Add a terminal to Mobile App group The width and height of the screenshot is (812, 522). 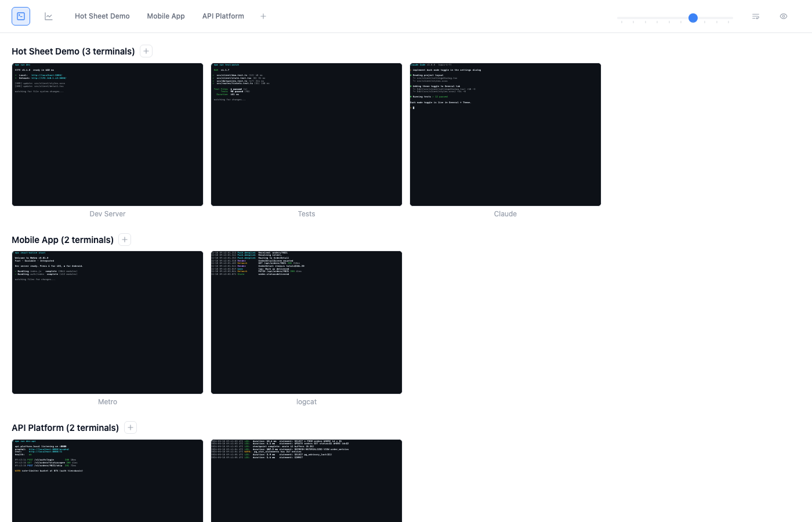tap(125, 240)
